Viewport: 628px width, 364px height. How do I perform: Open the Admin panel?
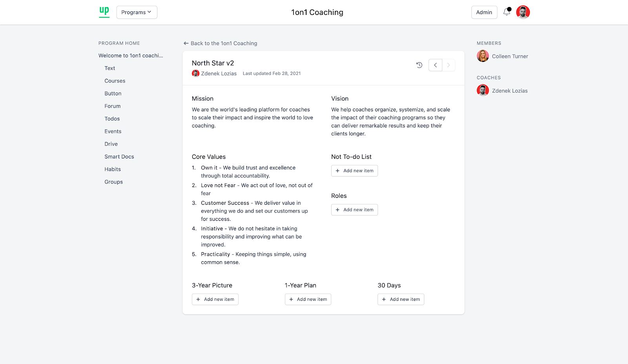click(484, 12)
